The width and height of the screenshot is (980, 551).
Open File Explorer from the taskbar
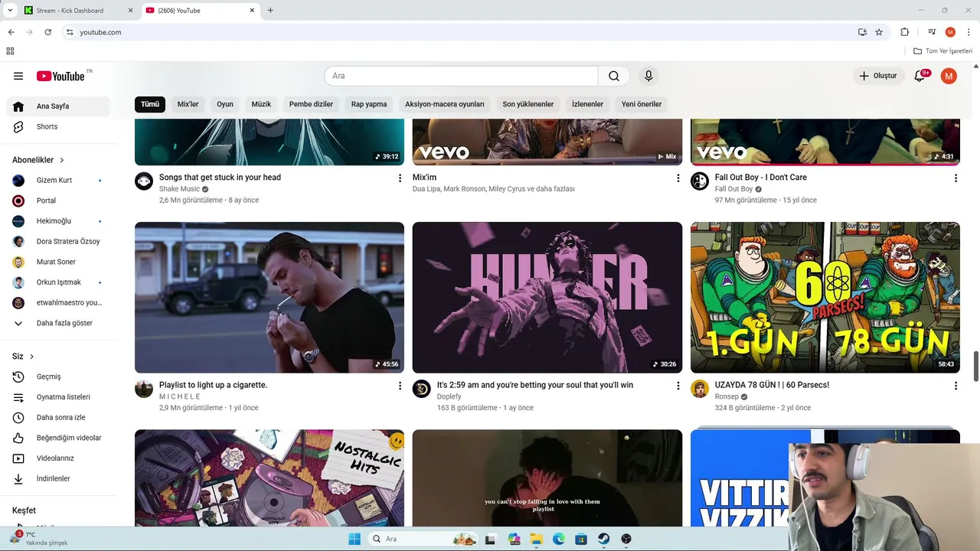coord(536,539)
